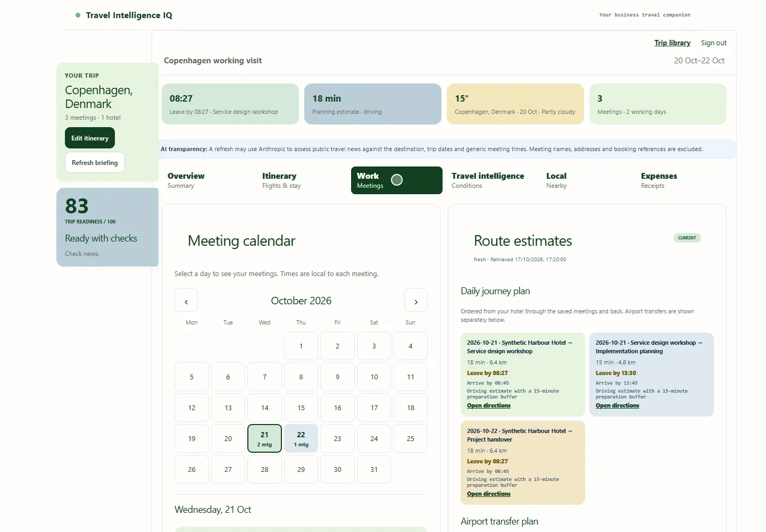The image size is (766, 532).
Task: Open directions for Service design workshop route
Action: click(489, 405)
